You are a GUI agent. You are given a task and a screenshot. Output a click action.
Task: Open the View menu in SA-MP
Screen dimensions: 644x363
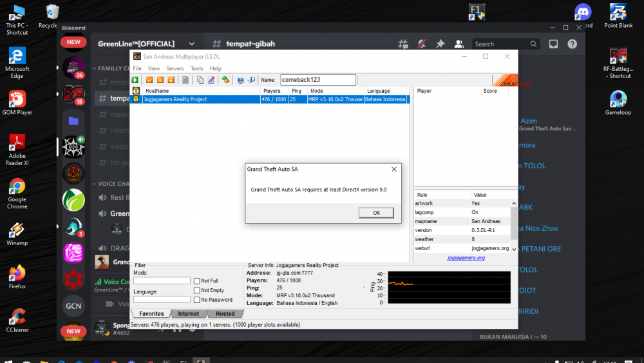tap(154, 68)
